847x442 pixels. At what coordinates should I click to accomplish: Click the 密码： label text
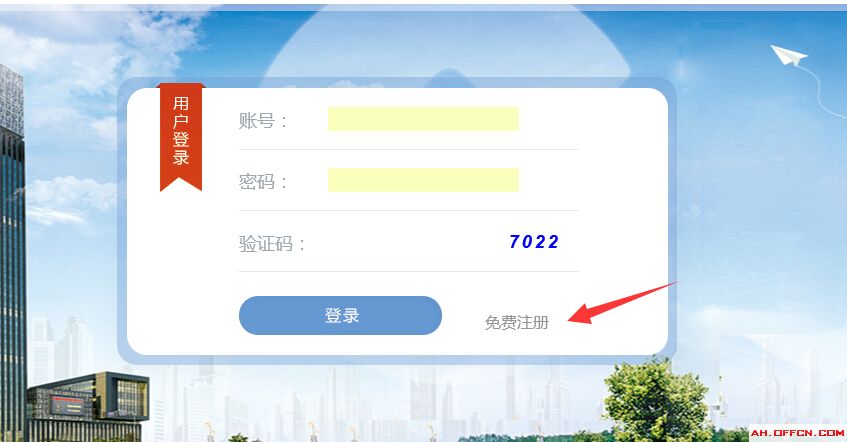coord(263,182)
